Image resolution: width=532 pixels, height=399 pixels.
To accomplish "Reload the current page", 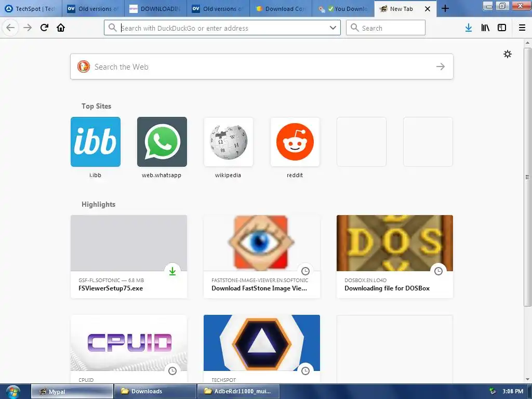I will pyautogui.click(x=44, y=28).
